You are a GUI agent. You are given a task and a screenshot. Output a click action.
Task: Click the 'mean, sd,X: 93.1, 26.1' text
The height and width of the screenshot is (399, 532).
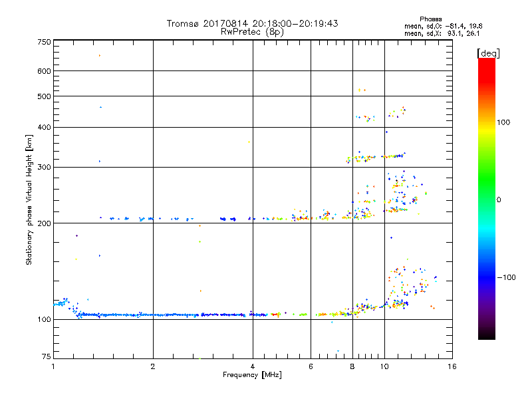[x=442, y=34]
